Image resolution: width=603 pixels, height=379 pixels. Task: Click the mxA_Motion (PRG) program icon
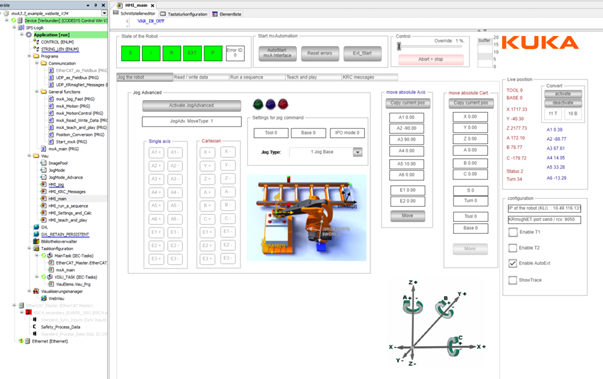point(51,106)
